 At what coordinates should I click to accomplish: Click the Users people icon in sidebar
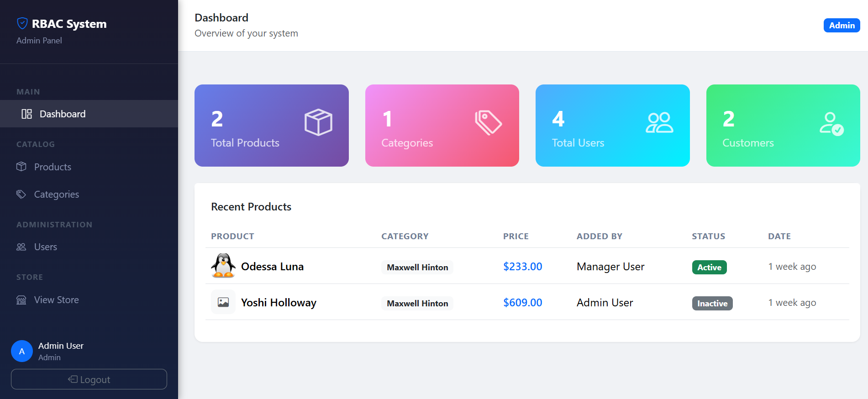[21, 247]
